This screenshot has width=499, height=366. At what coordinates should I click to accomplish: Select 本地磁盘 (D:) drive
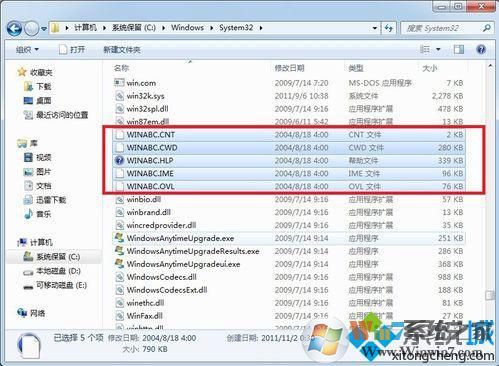pos(58,271)
